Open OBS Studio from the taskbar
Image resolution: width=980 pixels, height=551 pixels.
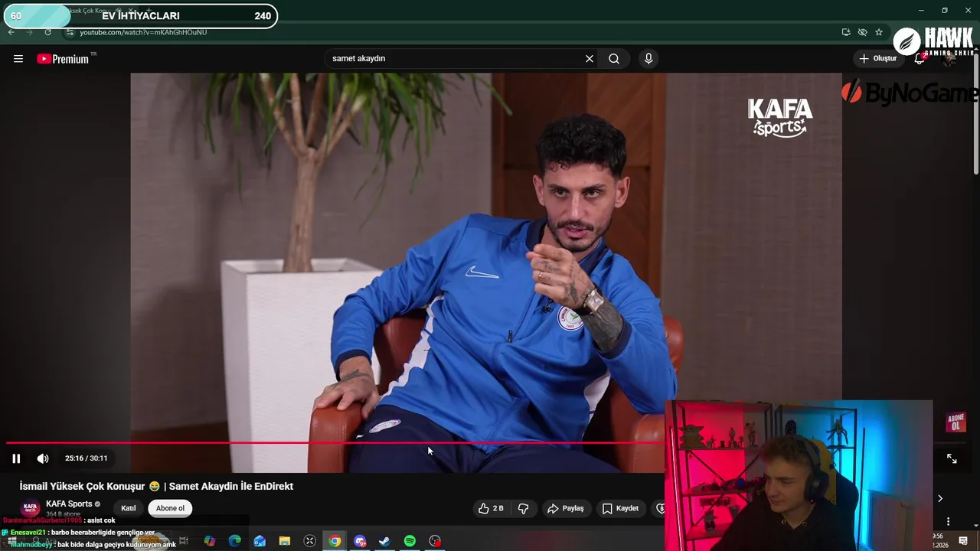[435, 541]
